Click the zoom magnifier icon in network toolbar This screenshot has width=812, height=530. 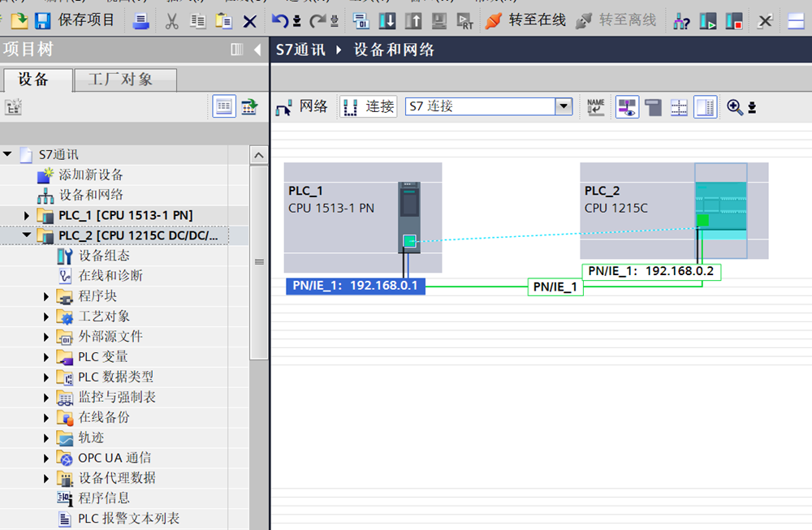(x=735, y=107)
